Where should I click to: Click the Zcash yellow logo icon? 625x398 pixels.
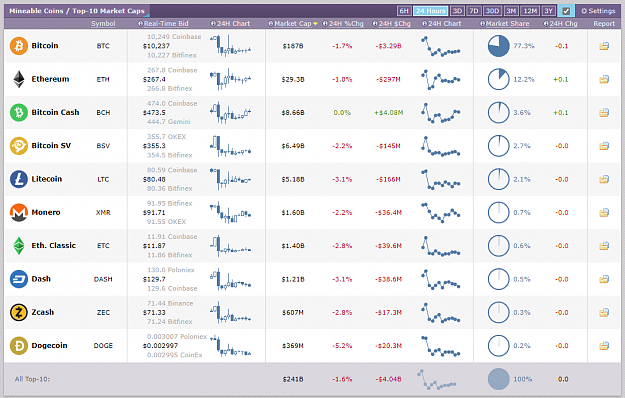pyautogui.click(x=19, y=312)
